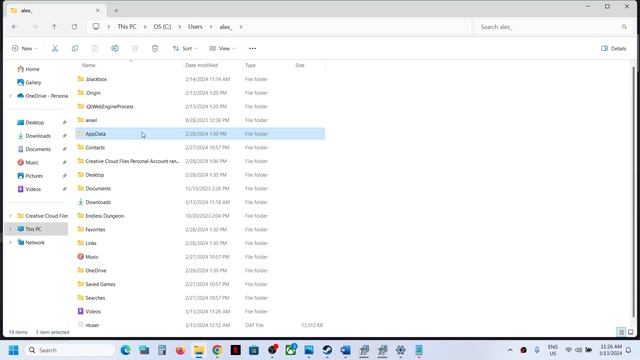
Task: Open Google Chrome from taskbar
Action: click(x=217, y=350)
